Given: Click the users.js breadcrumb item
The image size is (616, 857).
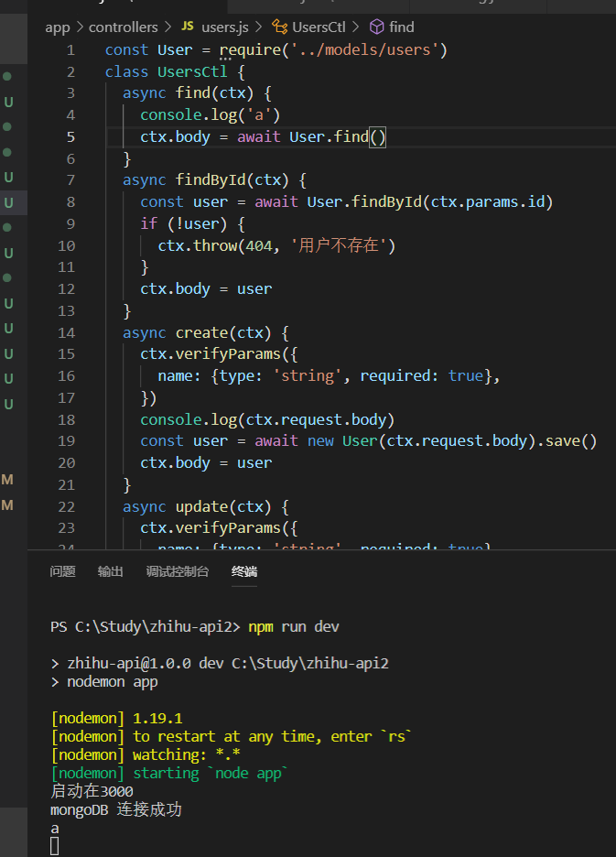Looking at the screenshot, I should click(224, 27).
